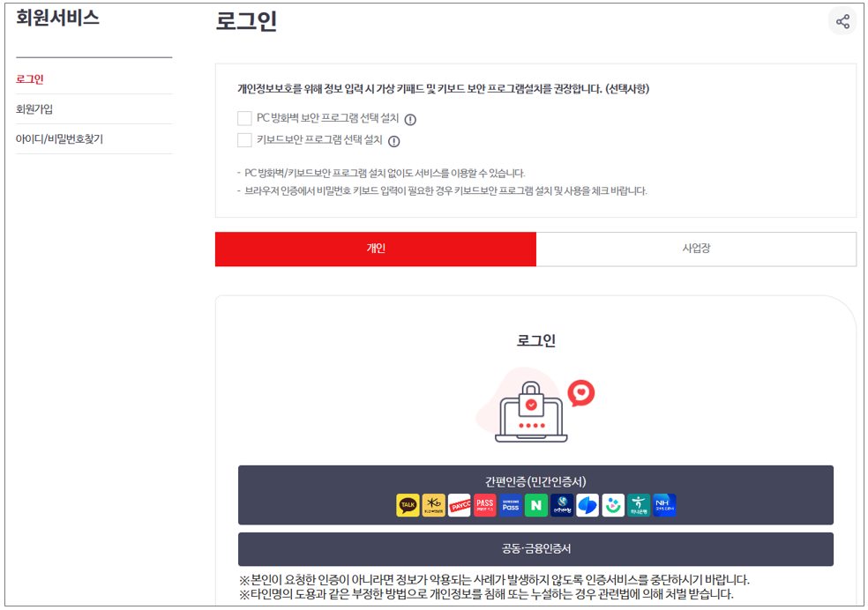Click the share icon at top right

pyautogui.click(x=842, y=21)
